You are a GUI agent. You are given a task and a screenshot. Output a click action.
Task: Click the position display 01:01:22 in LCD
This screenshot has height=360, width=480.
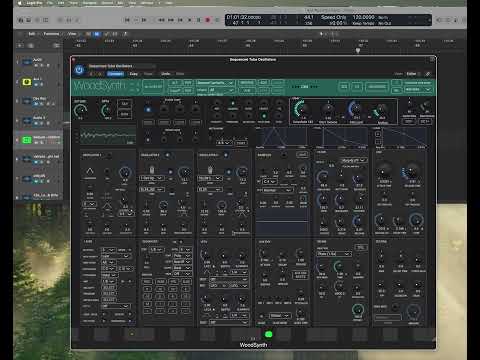[x=244, y=17]
